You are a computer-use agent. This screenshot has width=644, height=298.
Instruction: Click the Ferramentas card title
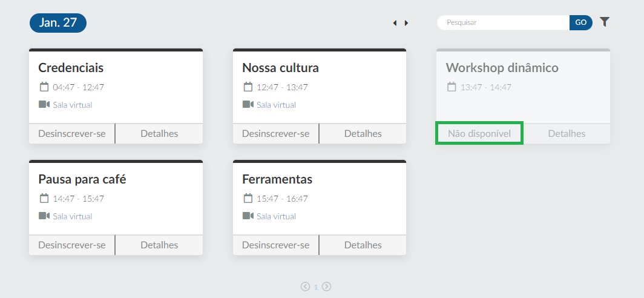277,179
